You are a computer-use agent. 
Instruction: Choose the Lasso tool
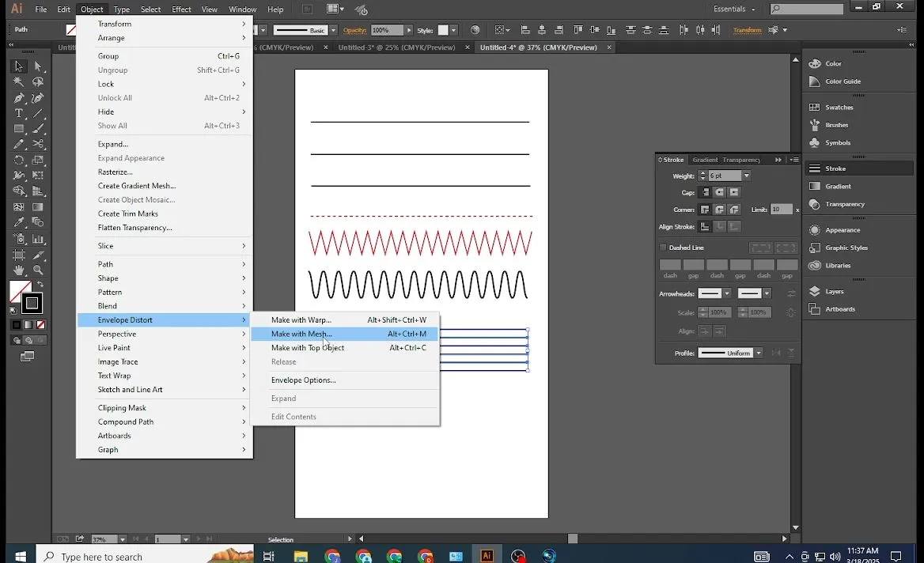point(38,82)
